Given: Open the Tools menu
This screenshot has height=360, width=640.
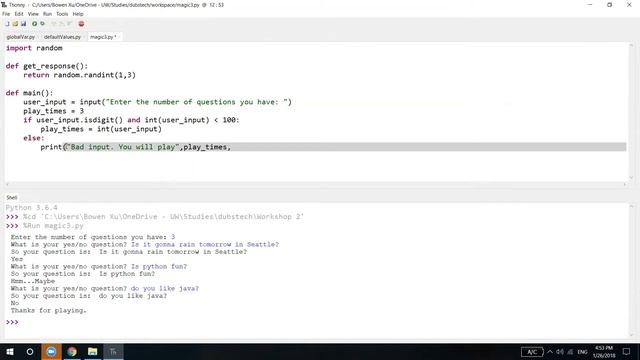Looking at the screenshot, I should point(62,14).
